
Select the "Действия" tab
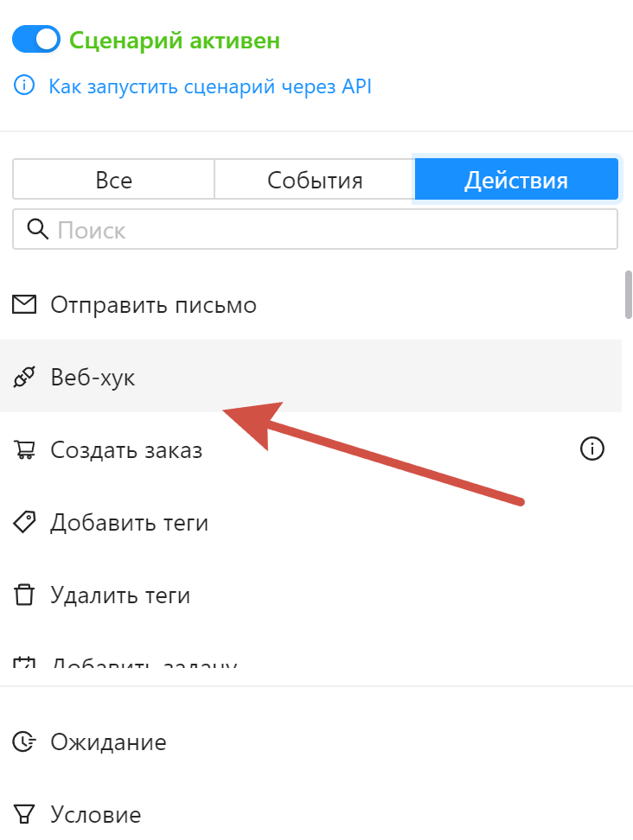click(x=516, y=180)
